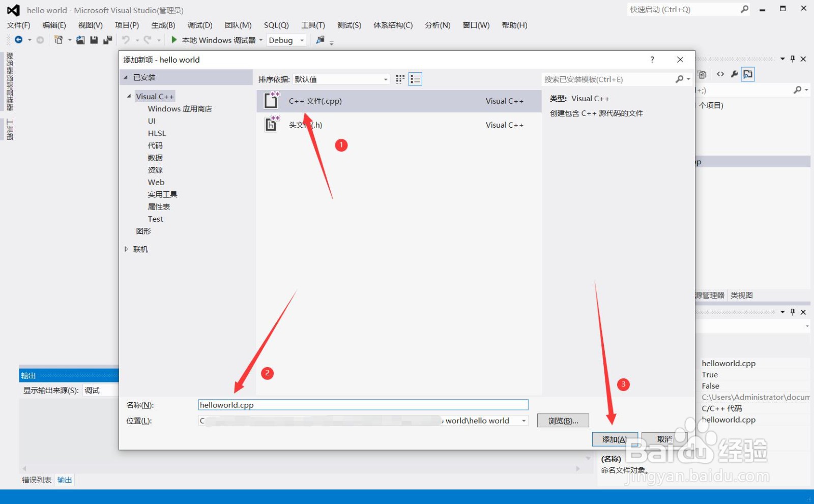Expand the 联机 (Online) tree node
The width and height of the screenshot is (814, 504).
point(126,249)
